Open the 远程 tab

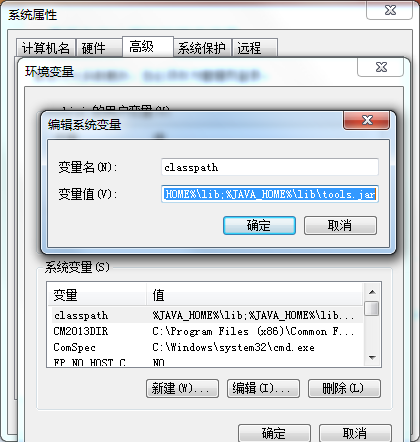[255, 48]
